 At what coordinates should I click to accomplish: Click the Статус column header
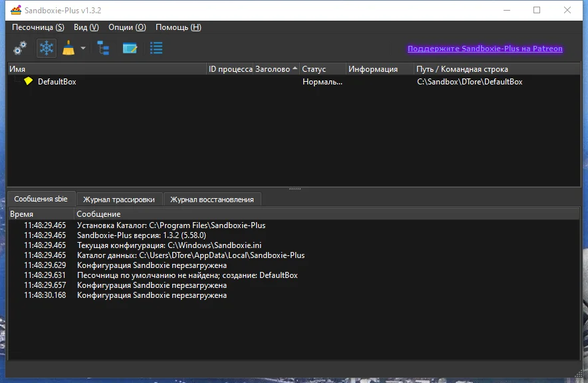click(323, 69)
